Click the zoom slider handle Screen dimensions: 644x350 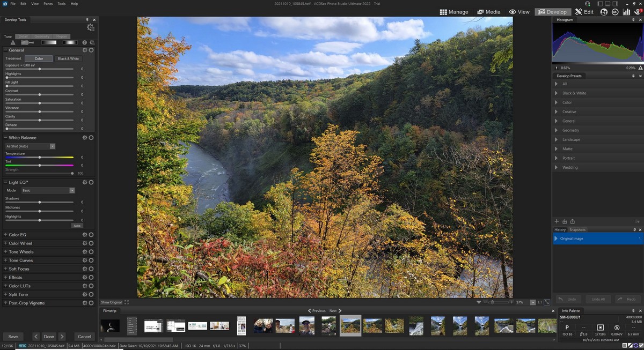tap(492, 302)
